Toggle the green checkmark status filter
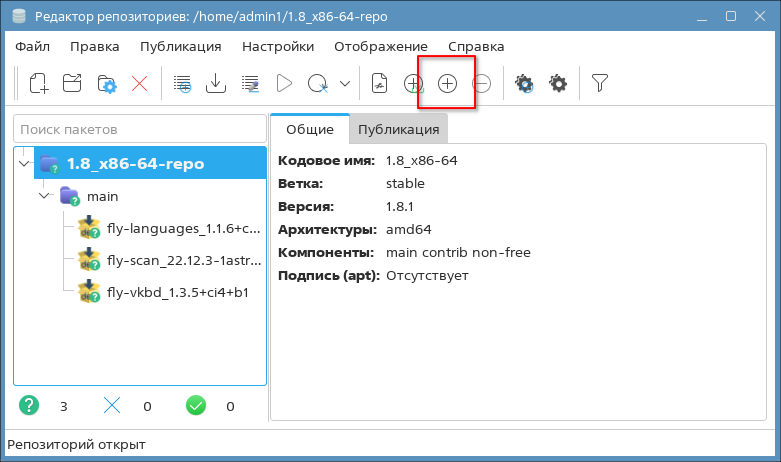The height and width of the screenshot is (462, 781). click(x=196, y=406)
